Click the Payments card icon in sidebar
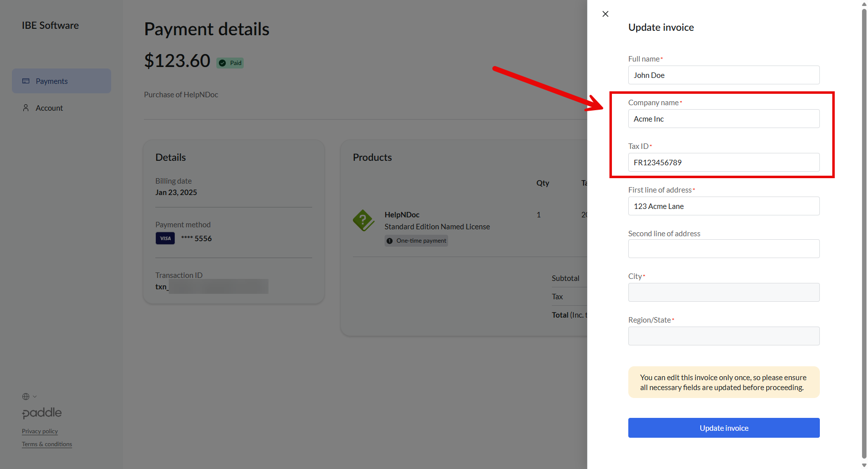Viewport: 868px width, 469px height. [x=26, y=81]
